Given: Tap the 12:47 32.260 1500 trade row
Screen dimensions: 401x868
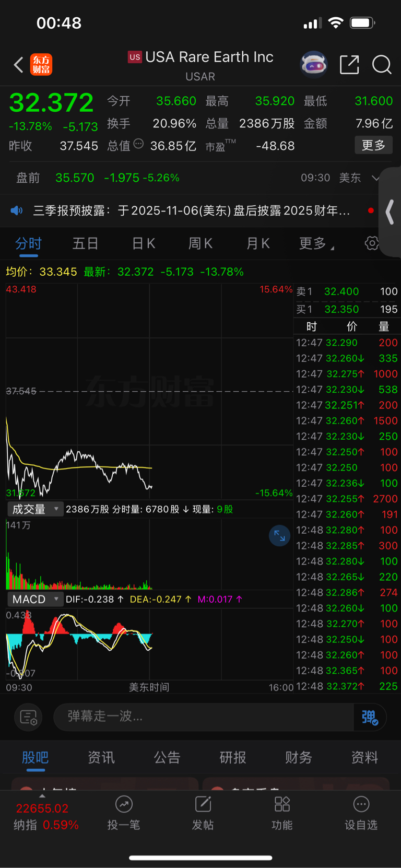Looking at the screenshot, I should pyautogui.click(x=347, y=420).
